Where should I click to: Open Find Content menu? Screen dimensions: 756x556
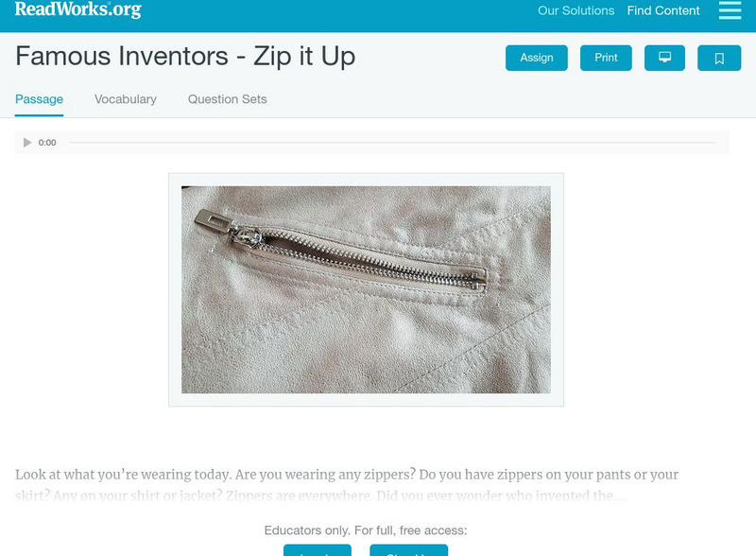[x=663, y=10]
